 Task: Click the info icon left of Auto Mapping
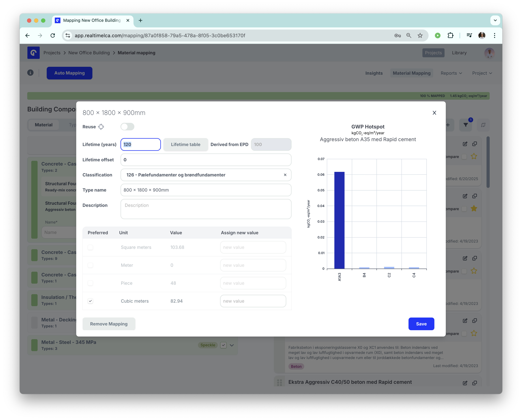point(30,73)
